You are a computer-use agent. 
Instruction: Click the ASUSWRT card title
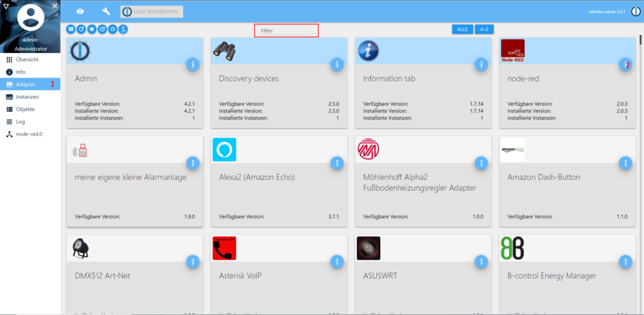point(380,276)
